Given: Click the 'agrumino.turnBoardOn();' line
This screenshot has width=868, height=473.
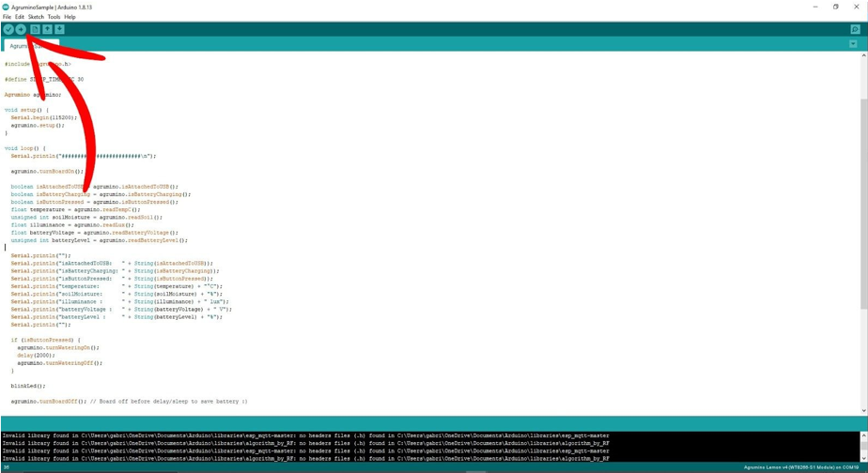Looking at the screenshot, I should (x=47, y=172).
